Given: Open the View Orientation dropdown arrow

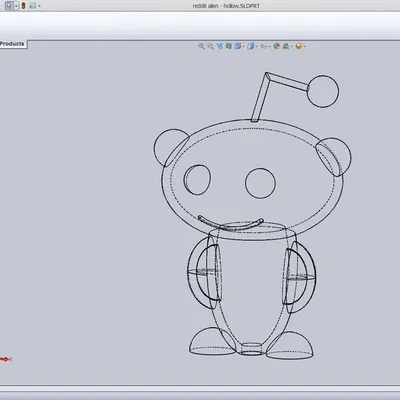Looking at the screenshot, I should [244, 47].
